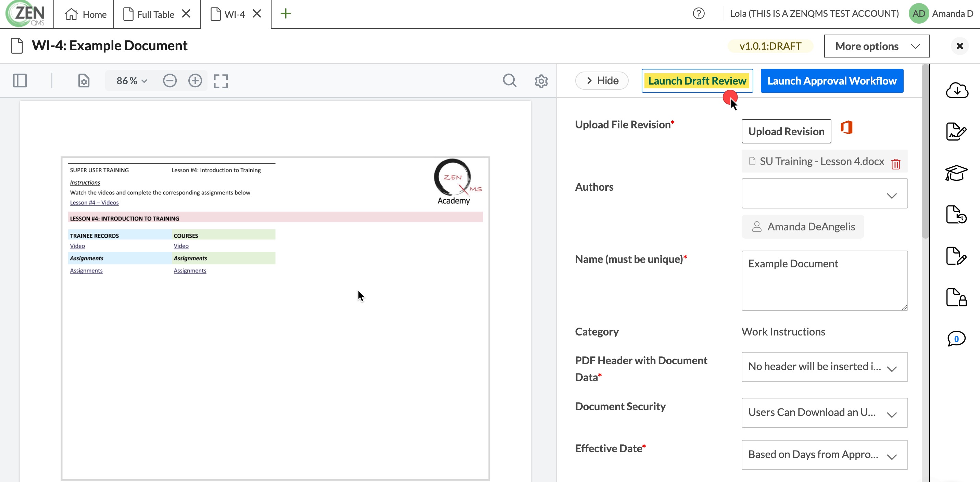Hide the properties panel
Image resolution: width=980 pixels, height=482 pixels.
[602, 81]
